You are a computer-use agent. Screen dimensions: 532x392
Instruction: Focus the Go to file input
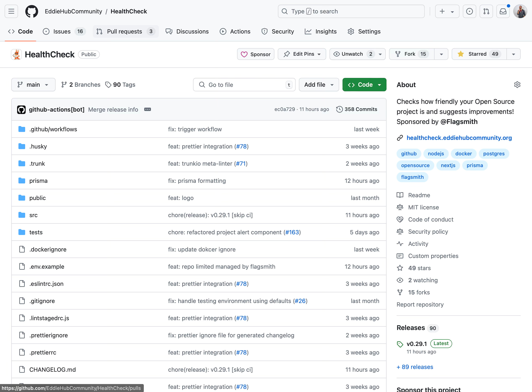point(244,85)
